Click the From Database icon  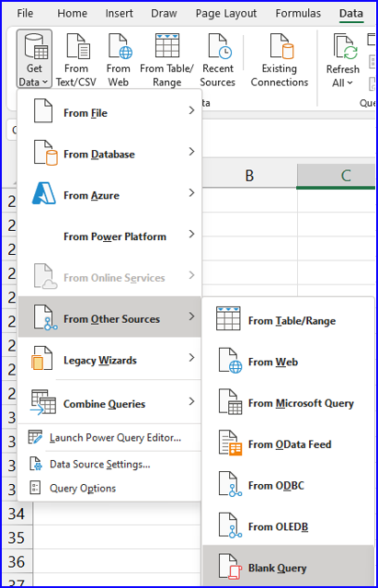(45, 153)
